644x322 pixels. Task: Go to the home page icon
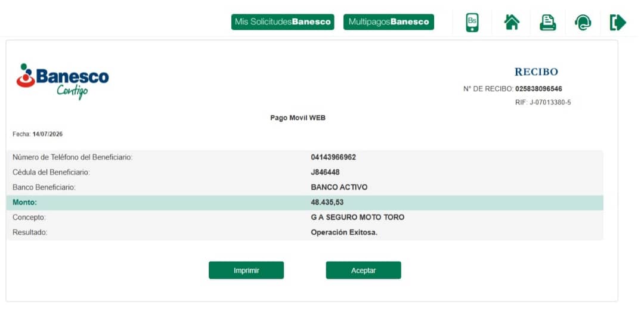tap(512, 22)
